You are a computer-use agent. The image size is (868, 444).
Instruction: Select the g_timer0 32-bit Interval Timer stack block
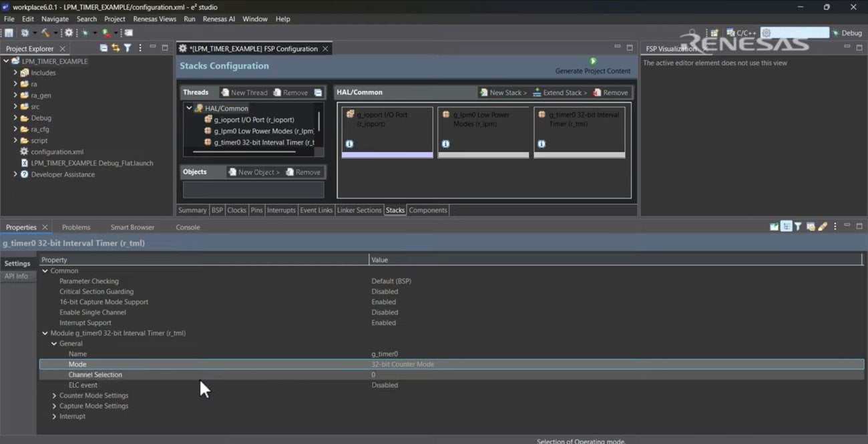pyautogui.click(x=579, y=132)
